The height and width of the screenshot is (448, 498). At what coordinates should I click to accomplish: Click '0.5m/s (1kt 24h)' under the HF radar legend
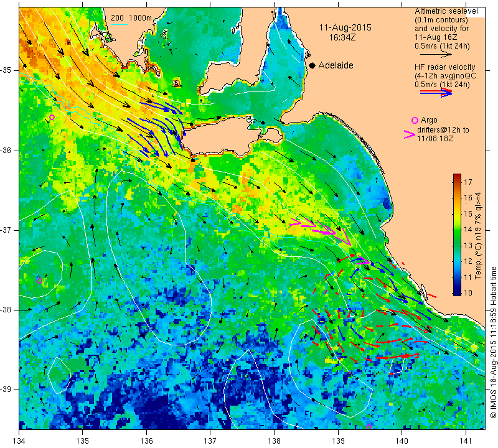point(442,85)
